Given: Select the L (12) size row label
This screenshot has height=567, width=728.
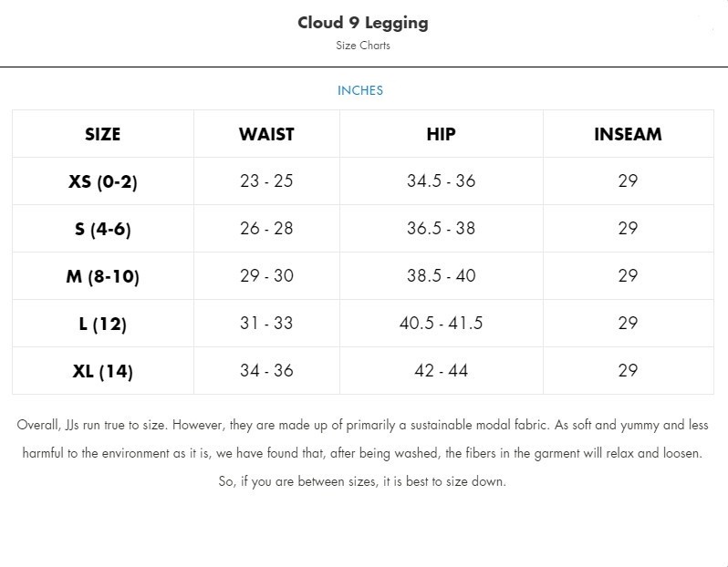Looking at the screenshot, I should 102,324.
